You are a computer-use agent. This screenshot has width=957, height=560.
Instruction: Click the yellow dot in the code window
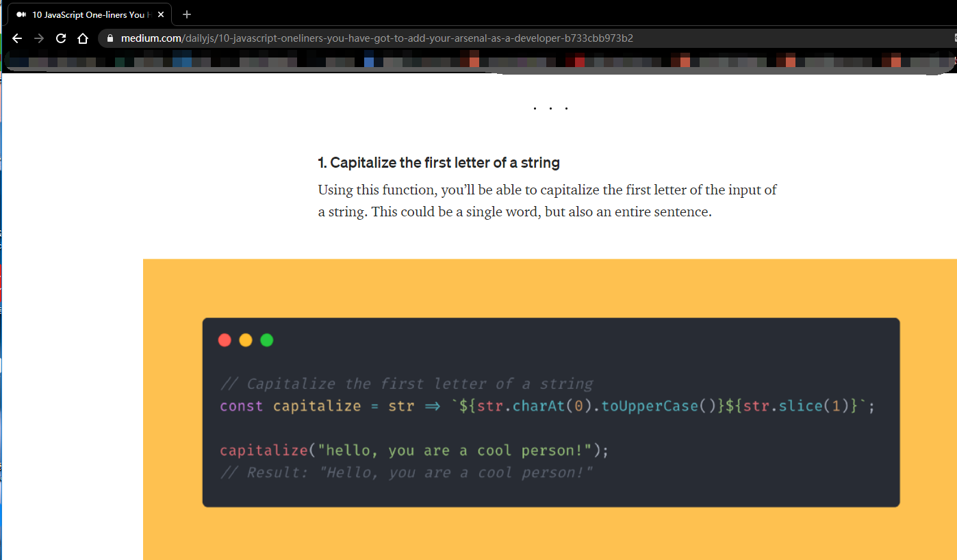coord(246,340)
